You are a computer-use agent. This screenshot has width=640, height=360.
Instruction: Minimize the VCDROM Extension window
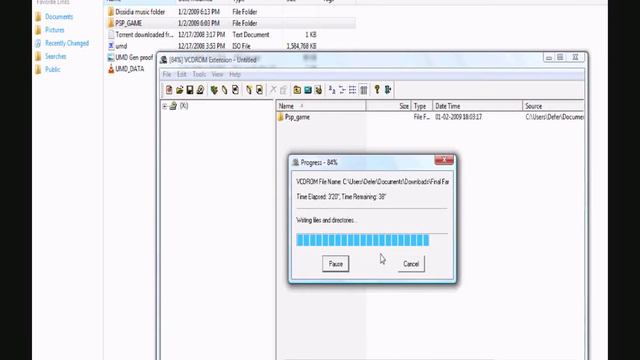click(x=549, y=58)
